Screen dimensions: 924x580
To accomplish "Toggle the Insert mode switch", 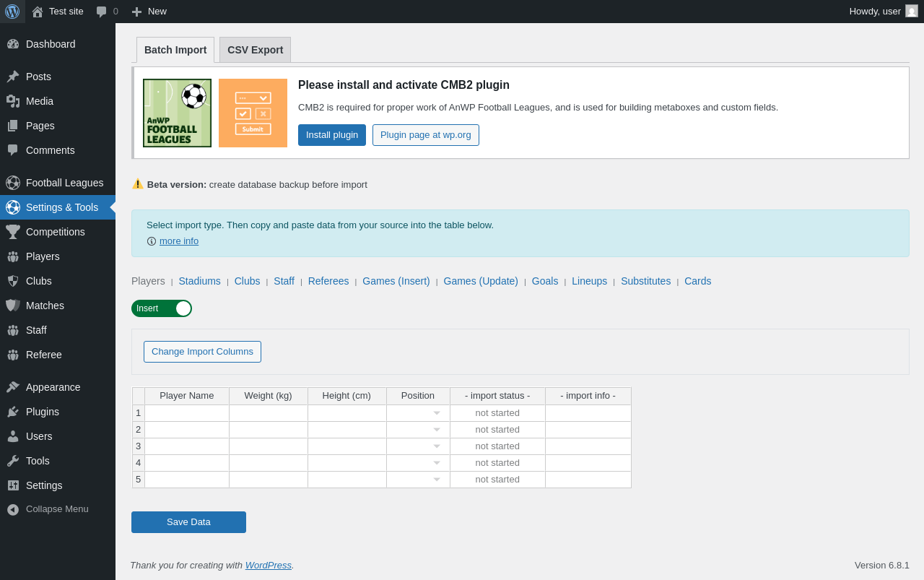I will [162, 308].
